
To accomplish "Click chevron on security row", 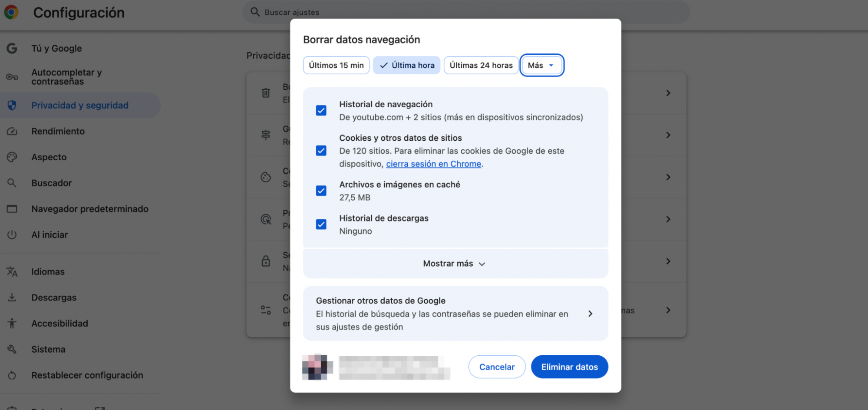I will coord(668,261).
